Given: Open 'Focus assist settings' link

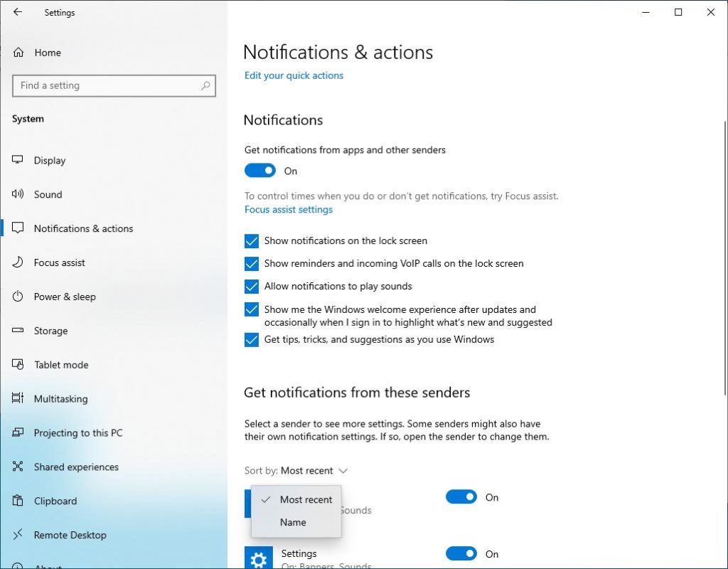Looking at the screenshot, I should [288, 209].
